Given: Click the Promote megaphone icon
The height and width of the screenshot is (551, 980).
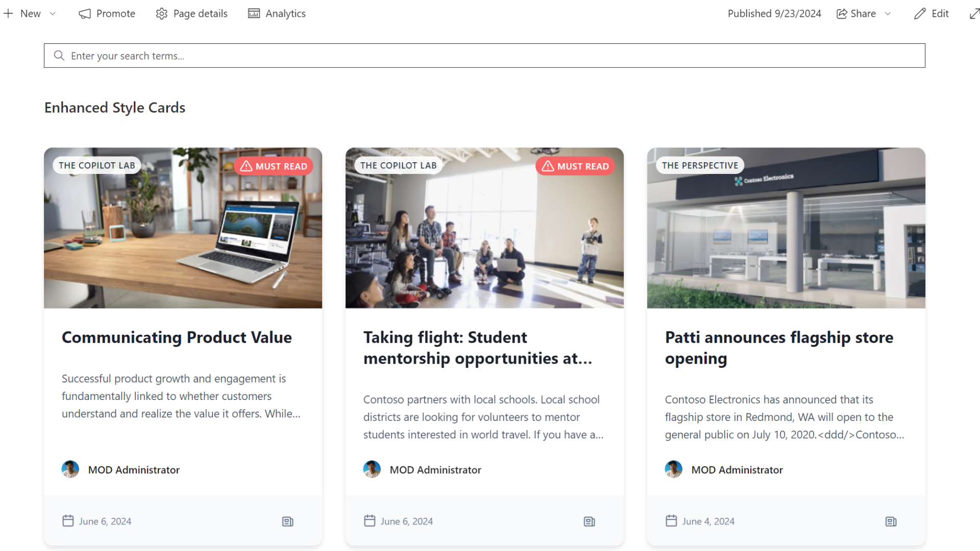Looking at the screenshot, I should 85,14.
